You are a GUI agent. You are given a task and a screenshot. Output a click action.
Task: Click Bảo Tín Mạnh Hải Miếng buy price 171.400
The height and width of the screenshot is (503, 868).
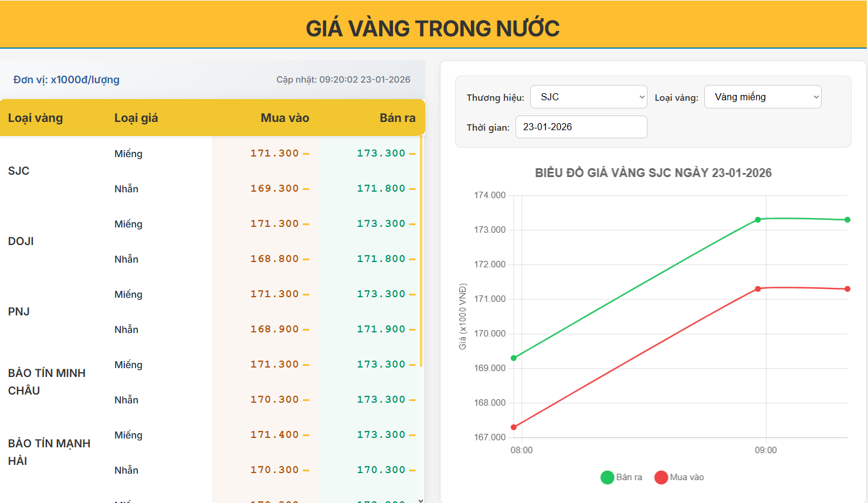point(274,434)
